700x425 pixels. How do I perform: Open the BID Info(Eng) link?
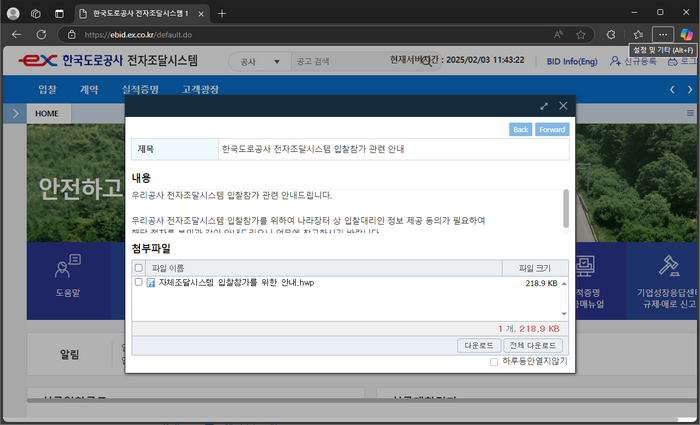point(572,61)
